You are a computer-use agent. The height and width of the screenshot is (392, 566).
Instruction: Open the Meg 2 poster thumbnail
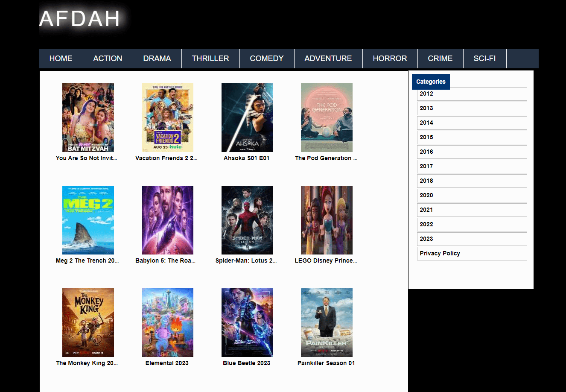88,220
